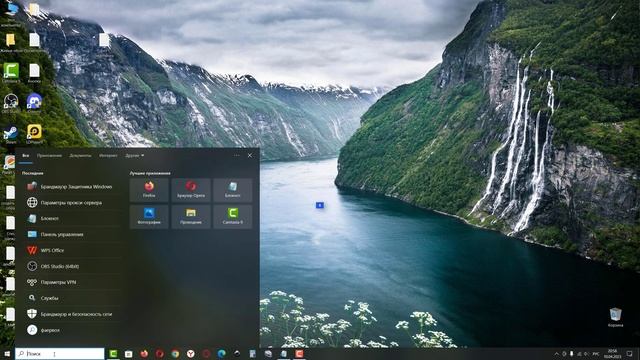Open Брандмауэр Защитника Windows from recent list
640x360 pixels.
(71, 187)
